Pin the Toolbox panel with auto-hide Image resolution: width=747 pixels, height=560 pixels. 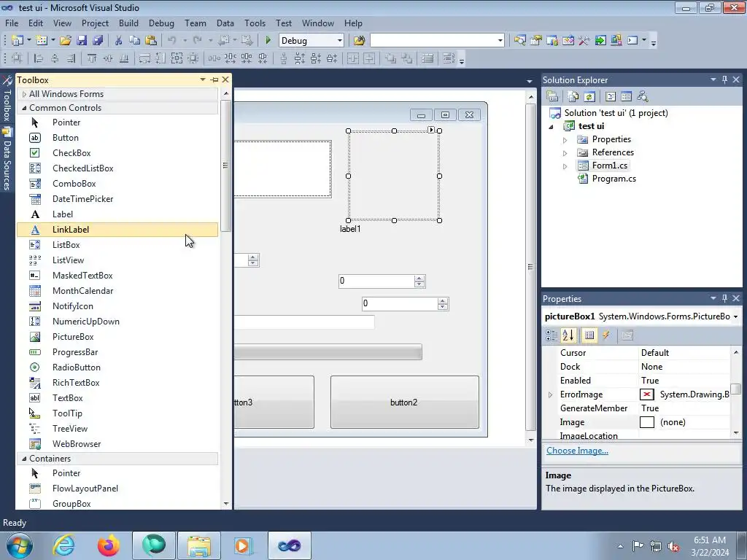click(214, 80)
